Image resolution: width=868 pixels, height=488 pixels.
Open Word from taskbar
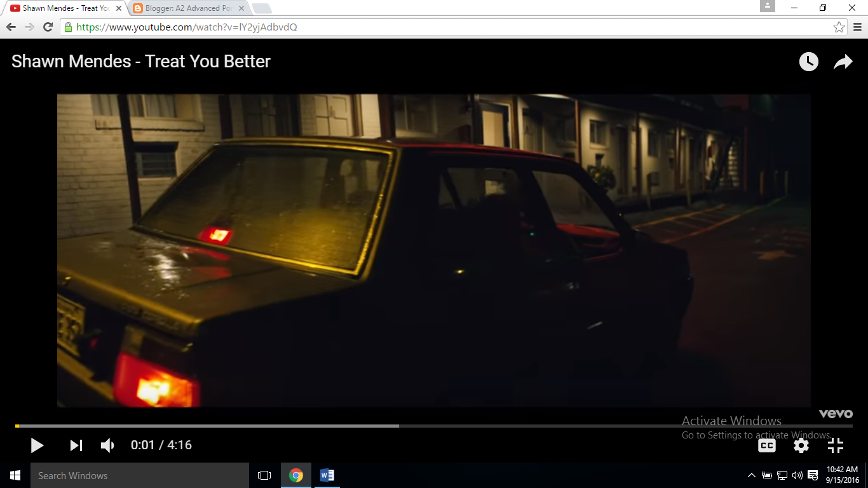327,475
